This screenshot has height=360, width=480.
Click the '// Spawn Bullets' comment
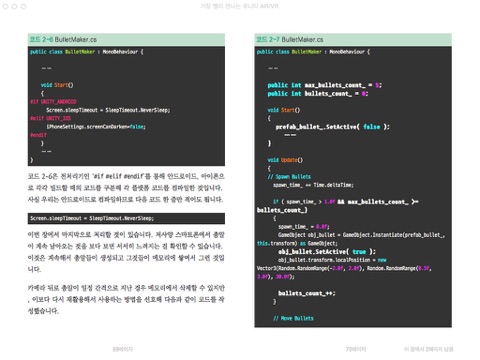point(289,177)
